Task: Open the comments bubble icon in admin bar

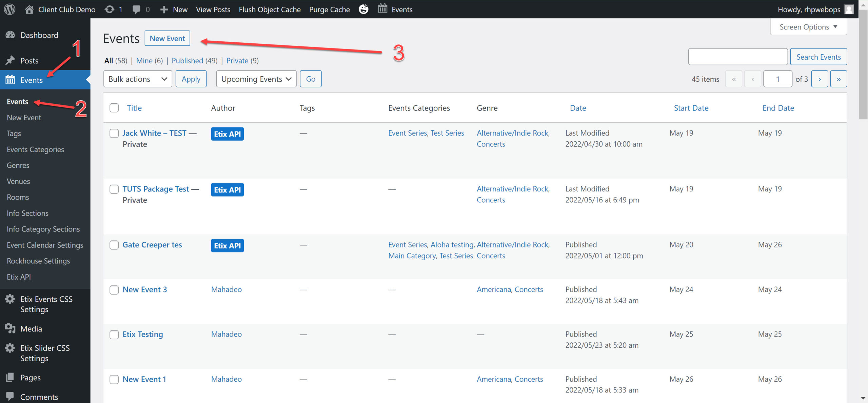Action: coord(136,9)
